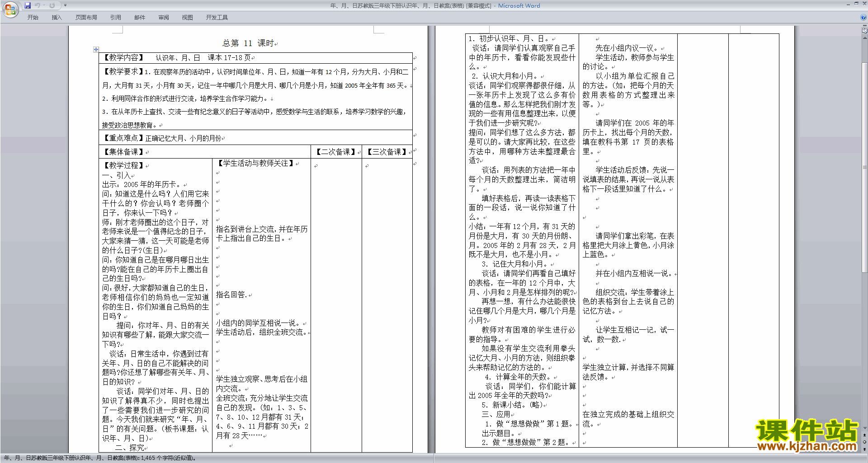Viewport: 868px width, 463px height.
Task: Click the 【教学过程】 label
Action: pyautogui.click(x=123, y=166)
